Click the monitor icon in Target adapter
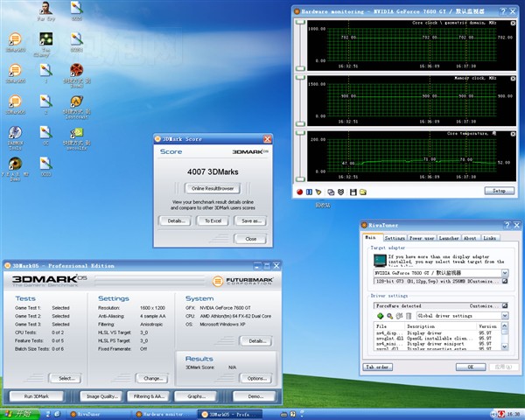This screenshot has width=525, height=420. [x=380, y=260]
